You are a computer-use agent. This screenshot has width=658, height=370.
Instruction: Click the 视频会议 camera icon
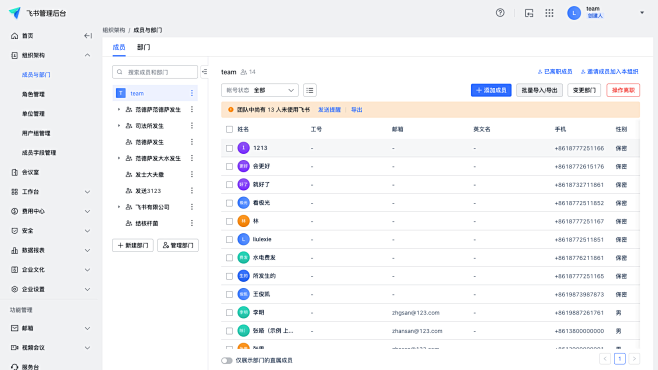(15, 347)
